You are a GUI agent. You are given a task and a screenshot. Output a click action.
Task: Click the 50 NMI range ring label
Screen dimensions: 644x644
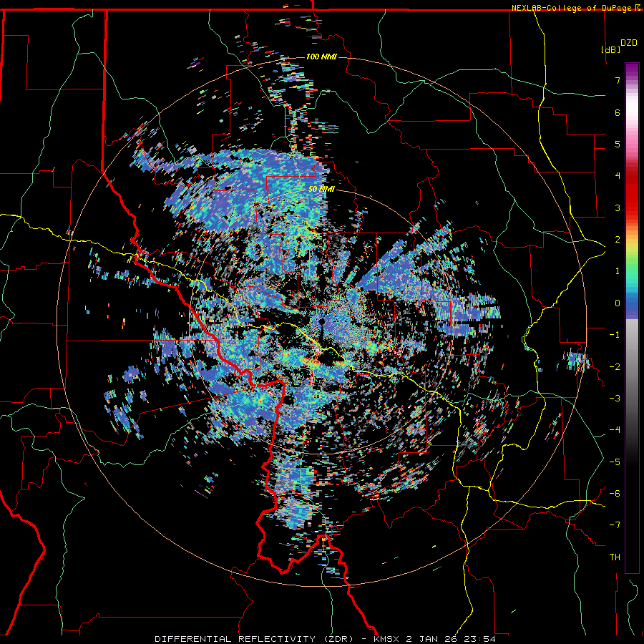(x=321, y=189)
